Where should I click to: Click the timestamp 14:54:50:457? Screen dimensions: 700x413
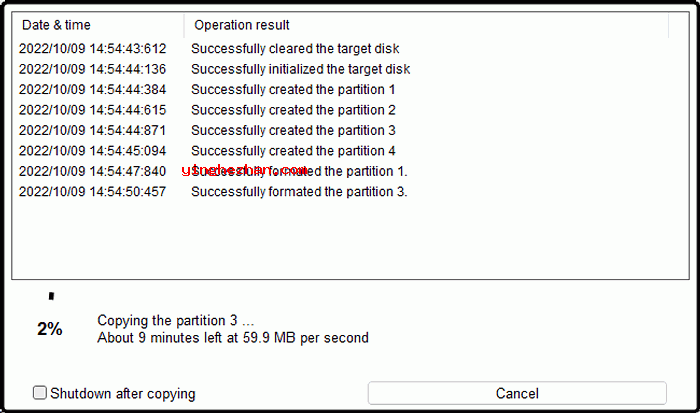coord(92,192)
